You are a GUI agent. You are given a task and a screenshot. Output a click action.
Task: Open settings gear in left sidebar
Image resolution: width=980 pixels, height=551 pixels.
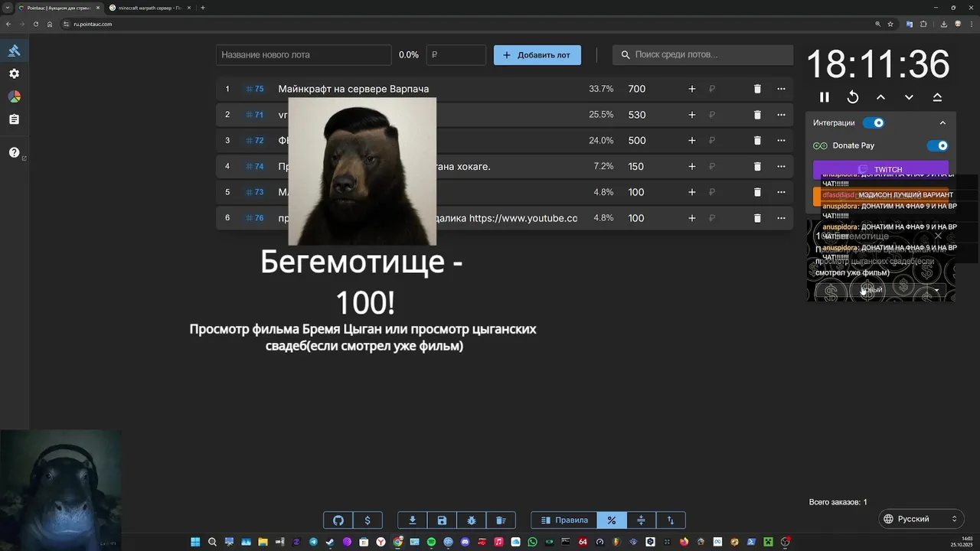click(14, 73)
